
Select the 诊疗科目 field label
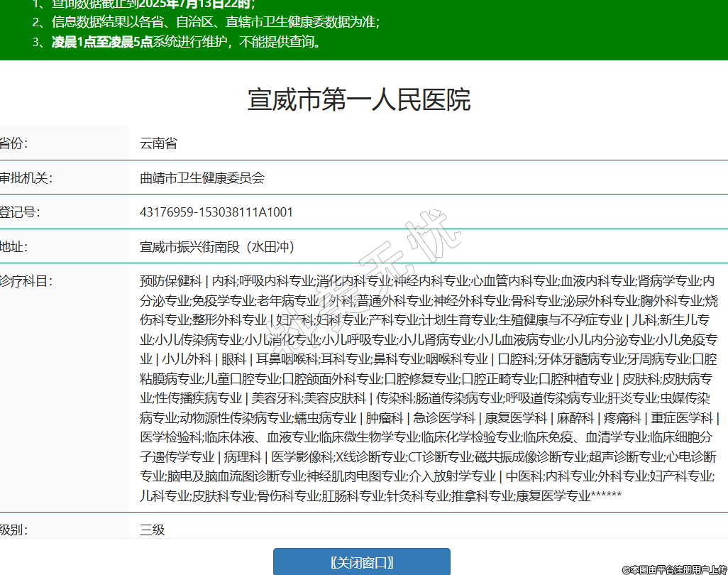[x=26, y=281]
